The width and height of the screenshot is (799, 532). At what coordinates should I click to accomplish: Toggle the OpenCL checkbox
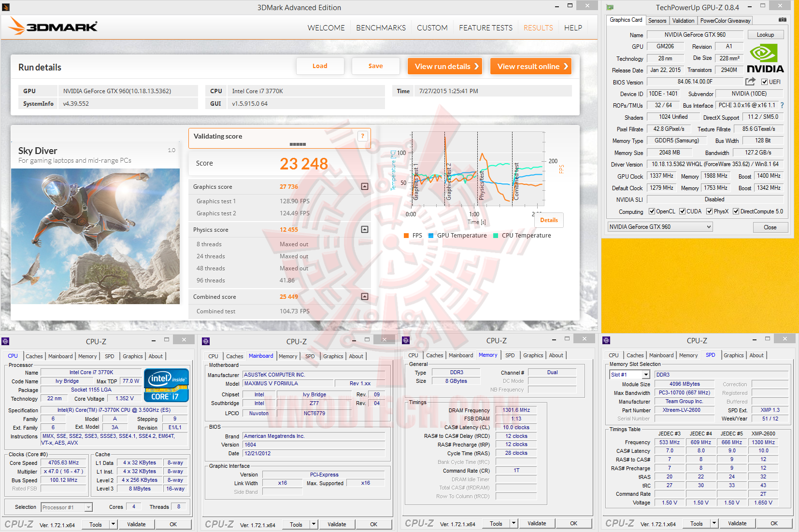(652, 211)
